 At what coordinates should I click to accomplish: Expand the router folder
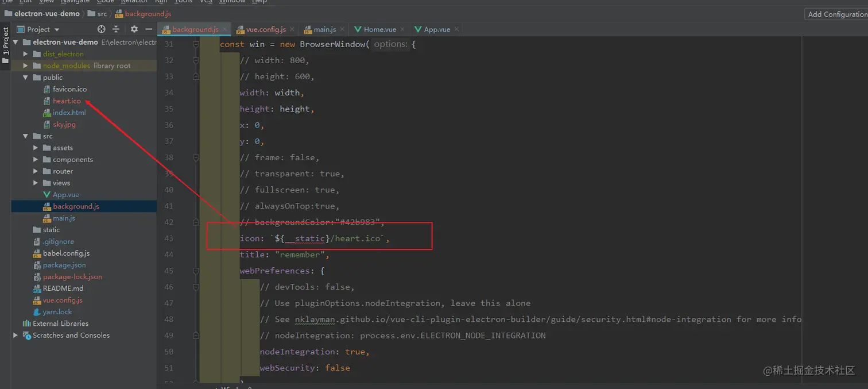tap(36, 171)
